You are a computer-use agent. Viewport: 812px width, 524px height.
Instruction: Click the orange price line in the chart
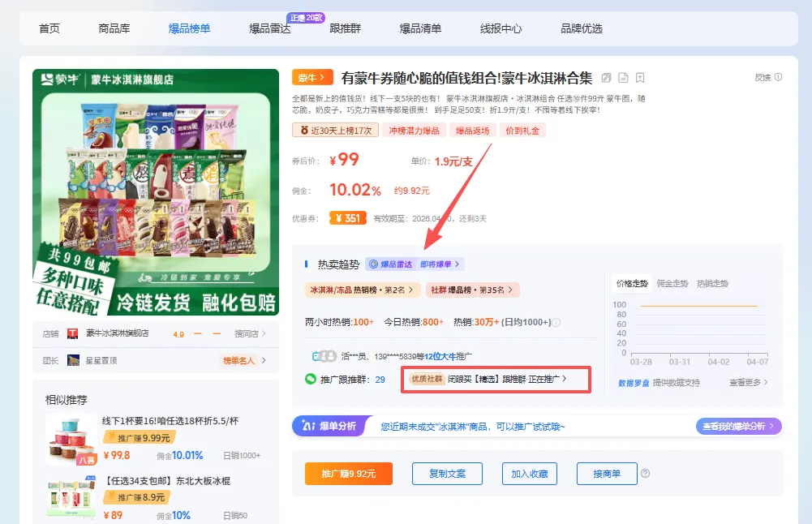[699, 306]
